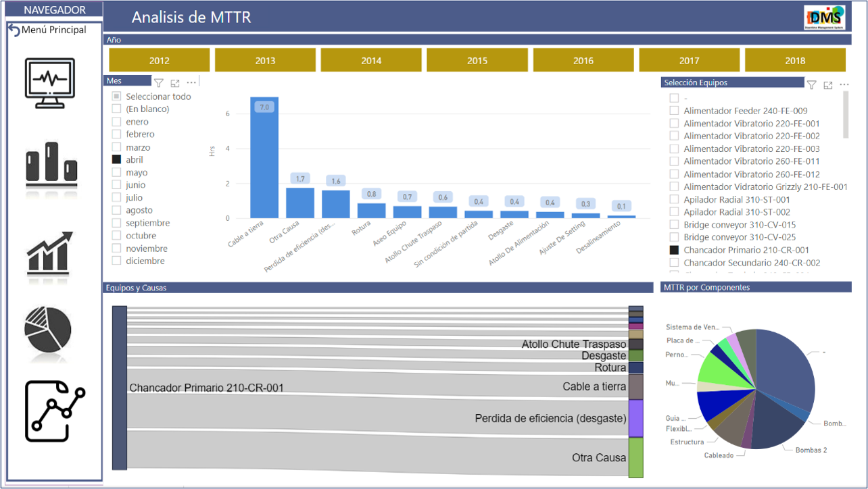Toggle the Seleccionar todo checkbox
Screen dimensions: 868x489
point(117,97)
